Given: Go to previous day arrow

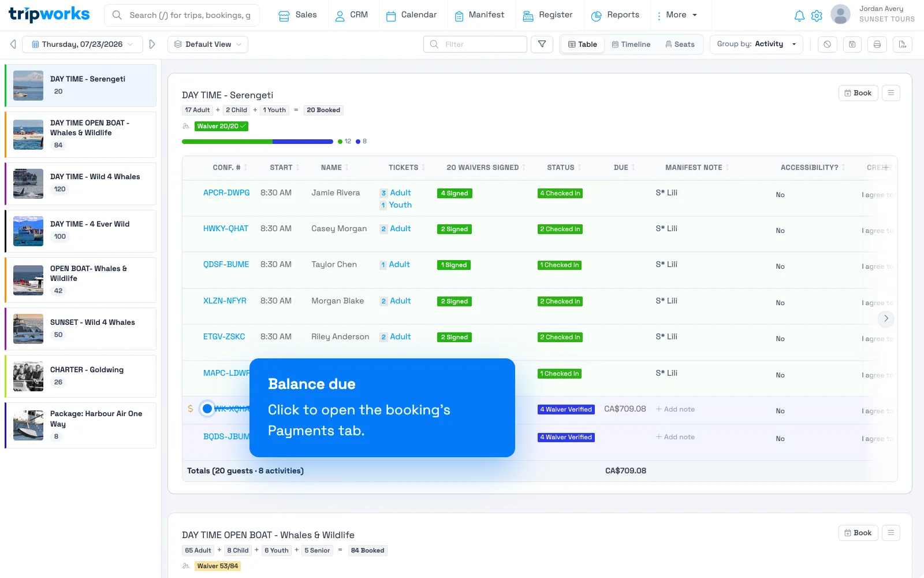Looking at the screenshot, I should (13, 45).
